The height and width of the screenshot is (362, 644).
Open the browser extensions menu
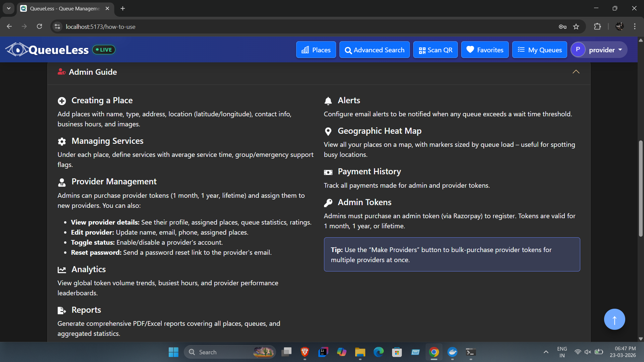[x=597, y=26]
